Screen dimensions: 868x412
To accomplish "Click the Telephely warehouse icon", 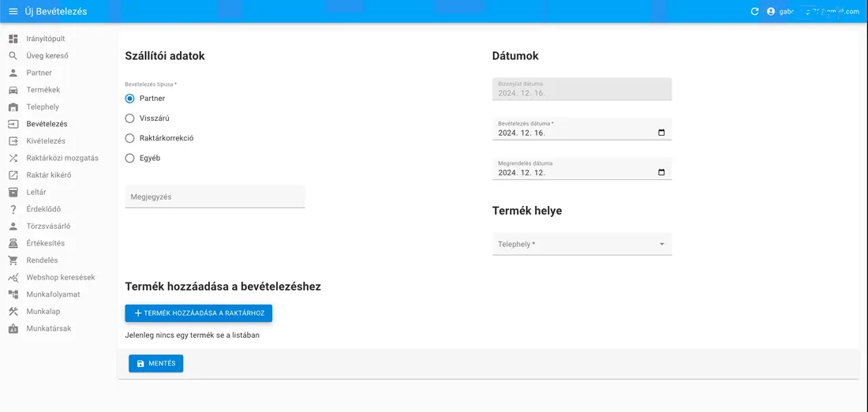I will coord(13,107).
